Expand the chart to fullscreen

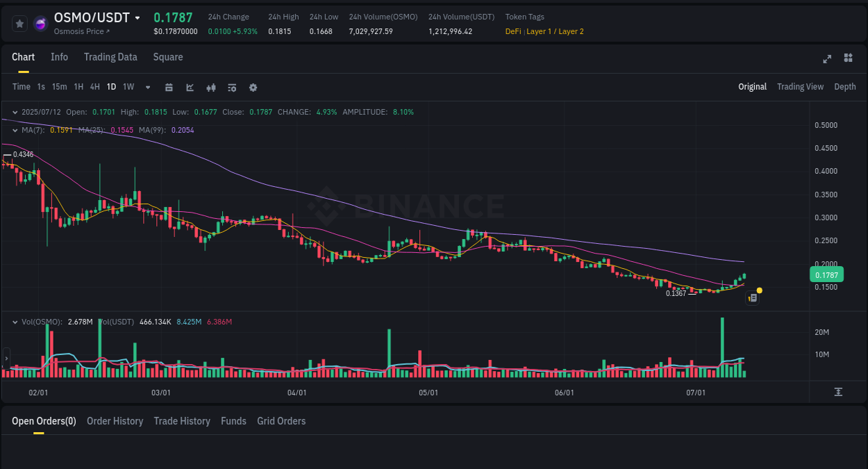coord(826,59)
